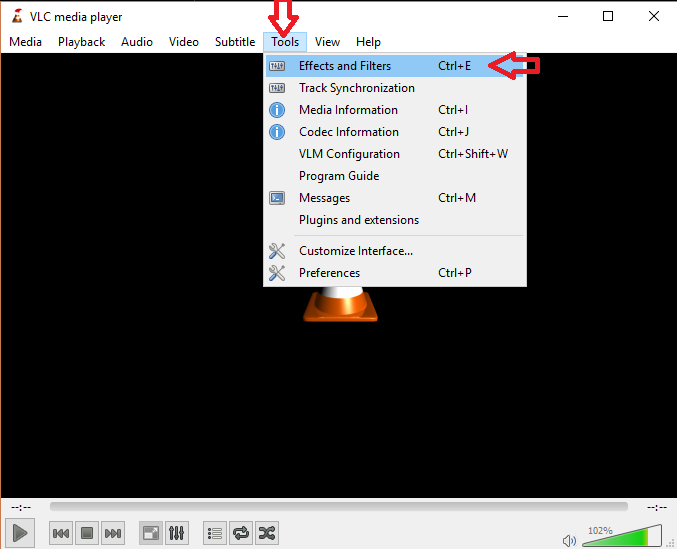Show the playlist
The width and height of the screenshot is (677, 549).
pyautogui.click(x=215, y=533)
